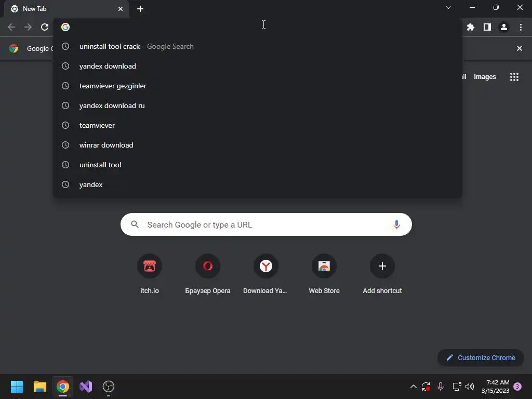This screenshot has width=532, height=399.
Task: Click the Chrome taskbar icon
Action: click(63, 387)
